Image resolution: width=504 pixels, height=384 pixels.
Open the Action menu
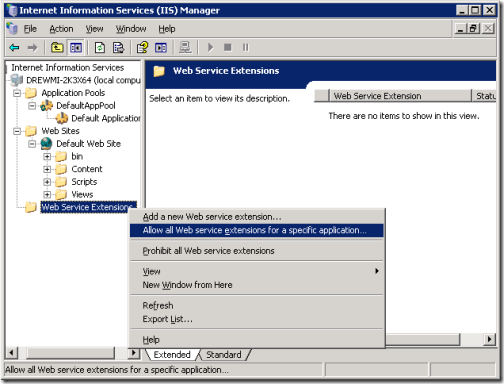coord(61,29)
